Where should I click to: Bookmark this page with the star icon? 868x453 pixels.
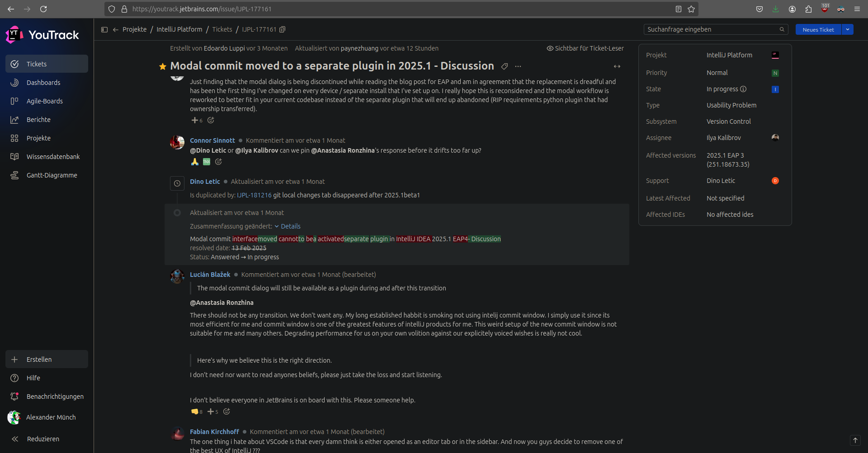point(691,9)
